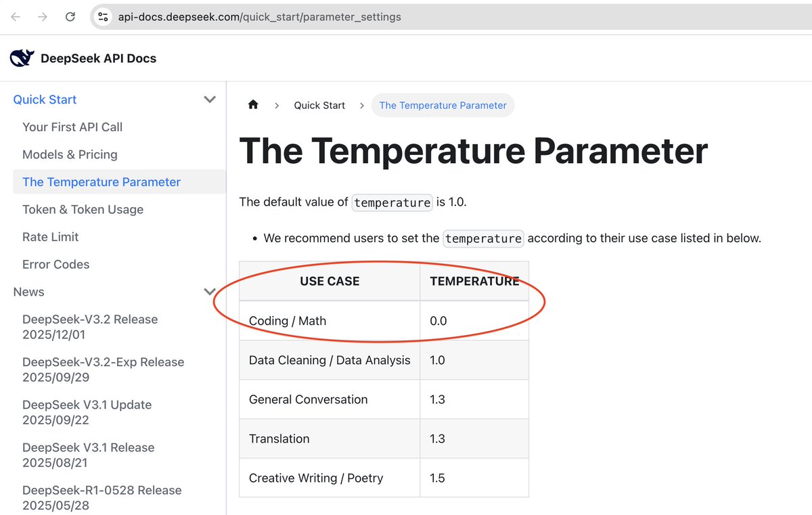Click The Temperature Parameter breadcrumb pill
Image resolution: width=812 pixels, height=515 pixels.
tap(443, 106)
